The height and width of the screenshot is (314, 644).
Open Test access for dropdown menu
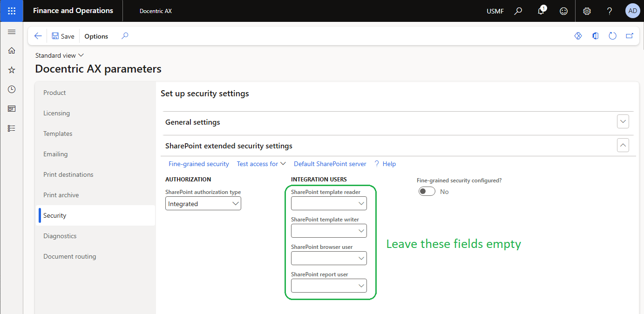point(261,164)
